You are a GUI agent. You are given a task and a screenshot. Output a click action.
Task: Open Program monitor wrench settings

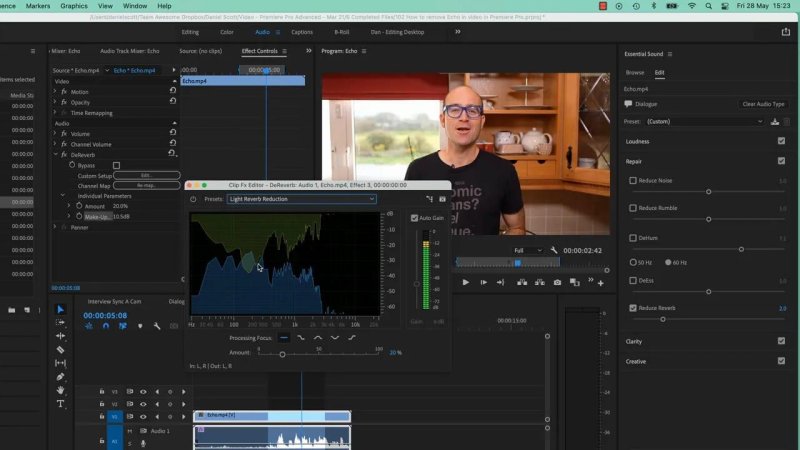click(x=554, y=250)
